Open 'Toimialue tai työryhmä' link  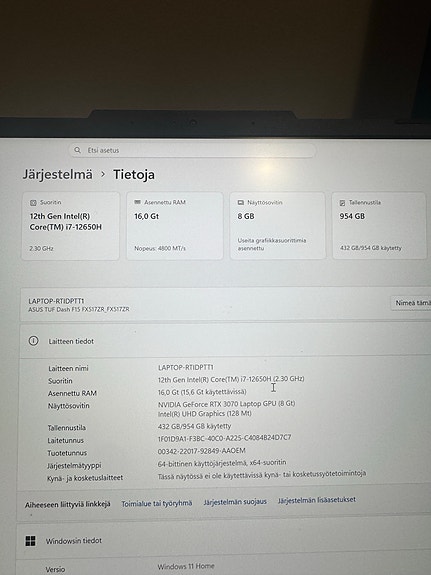coord(157,503)
